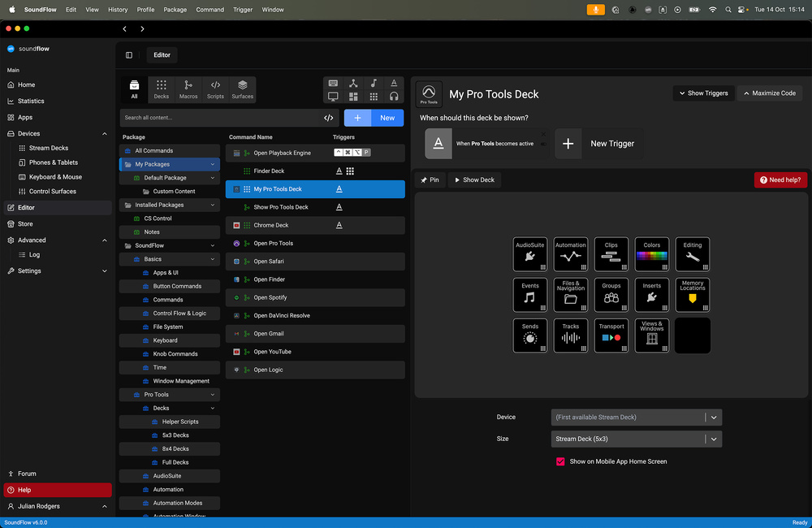Open the Memory Locations deck button
The image size is (812, 528).
(693, 295)
